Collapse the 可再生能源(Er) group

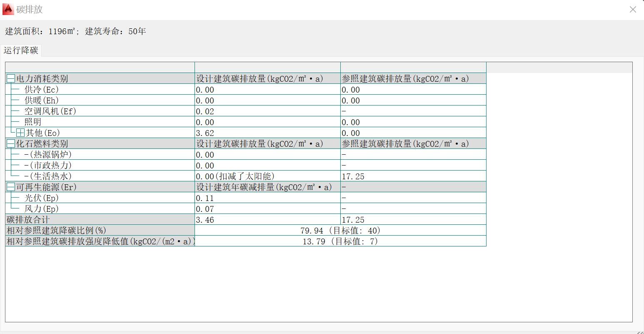pos(11,187)
